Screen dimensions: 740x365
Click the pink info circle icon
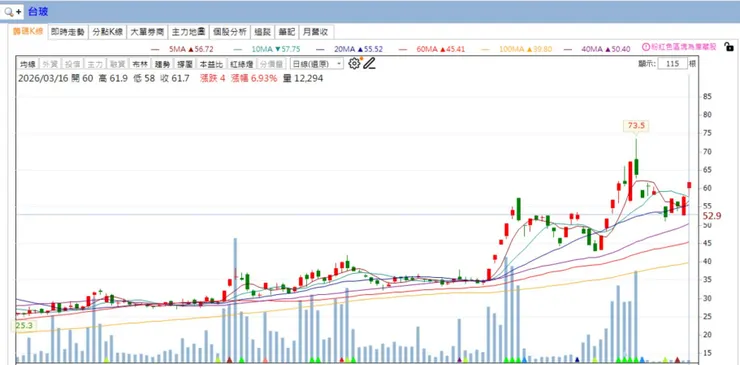point(646,47)
